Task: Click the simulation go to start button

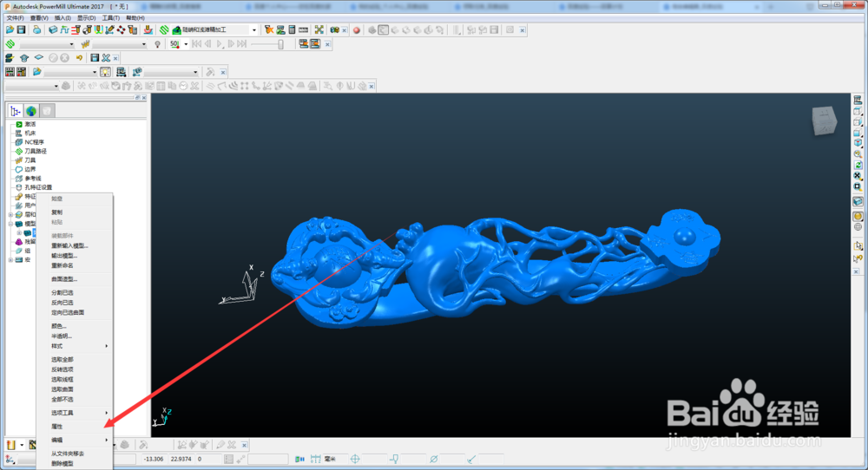Action: pyautogui.click(x=196, y=44)
